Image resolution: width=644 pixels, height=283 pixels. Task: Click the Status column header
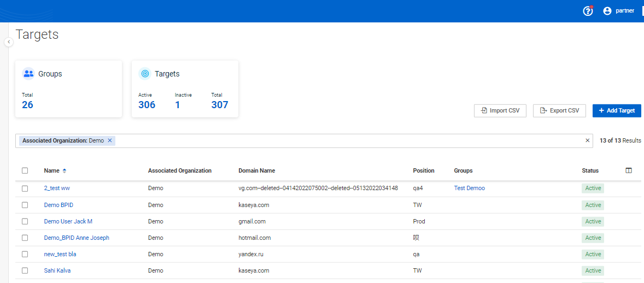click(590, 170)
